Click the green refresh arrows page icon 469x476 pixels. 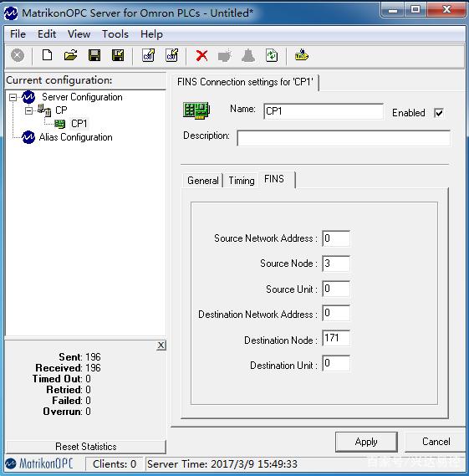click(x=272, y=55)
